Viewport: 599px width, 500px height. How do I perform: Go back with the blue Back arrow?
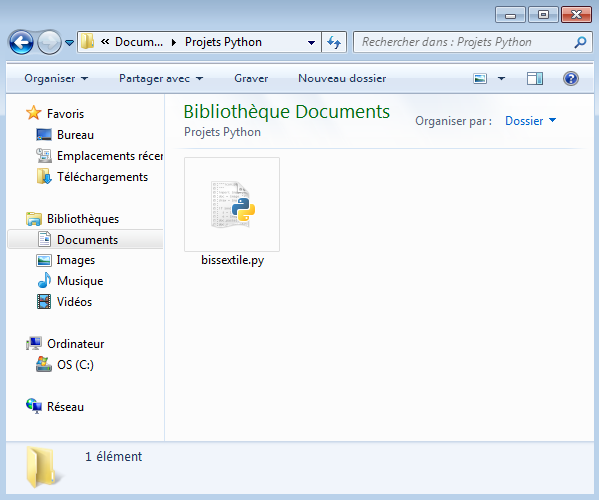[x=21, y=42]
